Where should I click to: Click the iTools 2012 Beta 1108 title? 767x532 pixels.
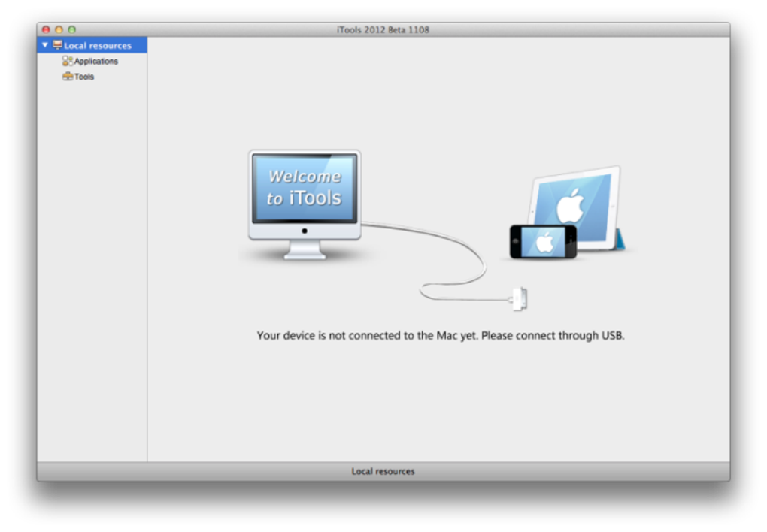coord(383,30)
